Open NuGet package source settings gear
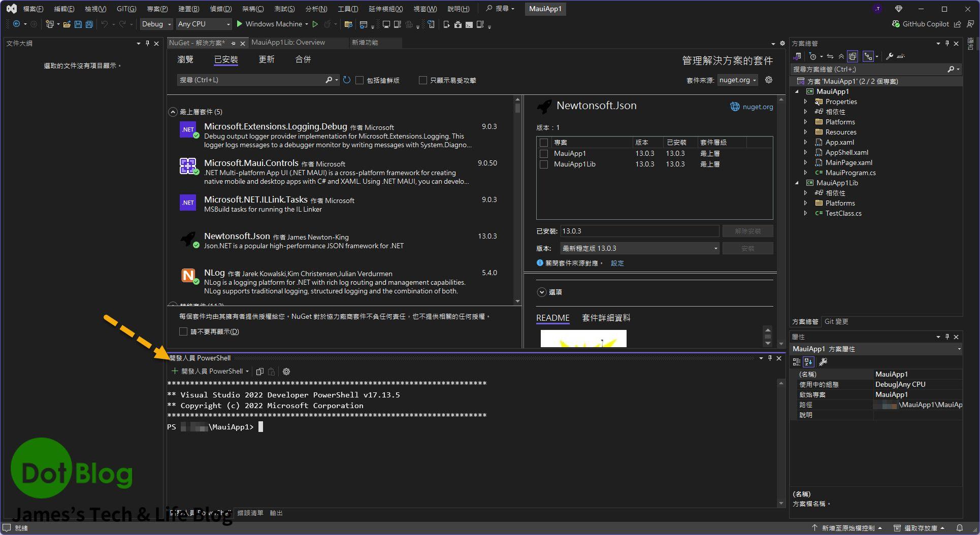980x535 pixels. pos(769,80)
